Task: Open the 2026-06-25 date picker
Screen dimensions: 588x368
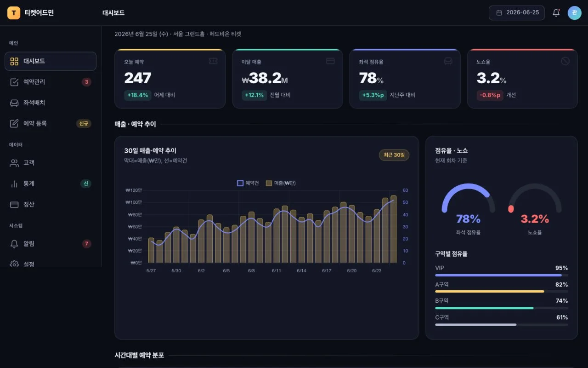Action: (x=516, y=13)
